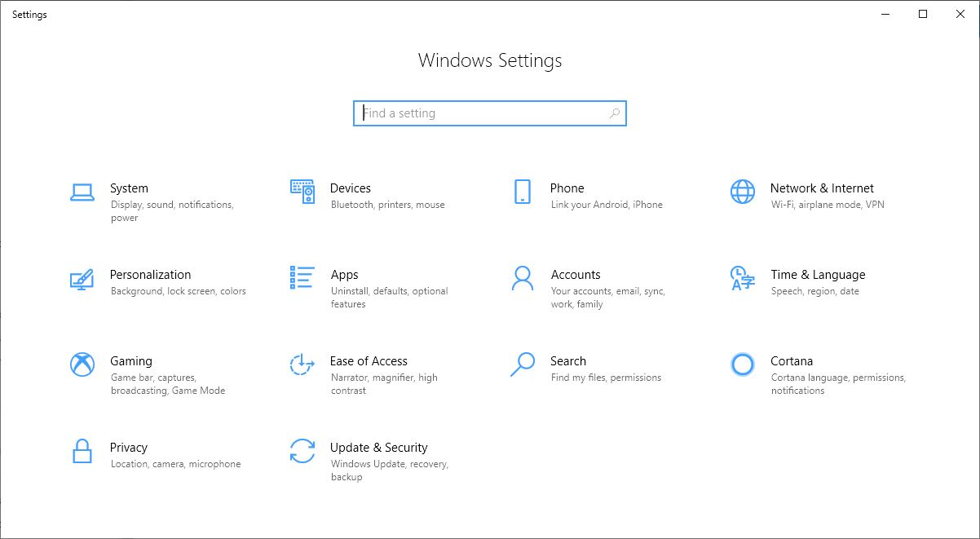Open Privacy via the padlock icon
Viewport: 980px width, 539px height.
82,453
